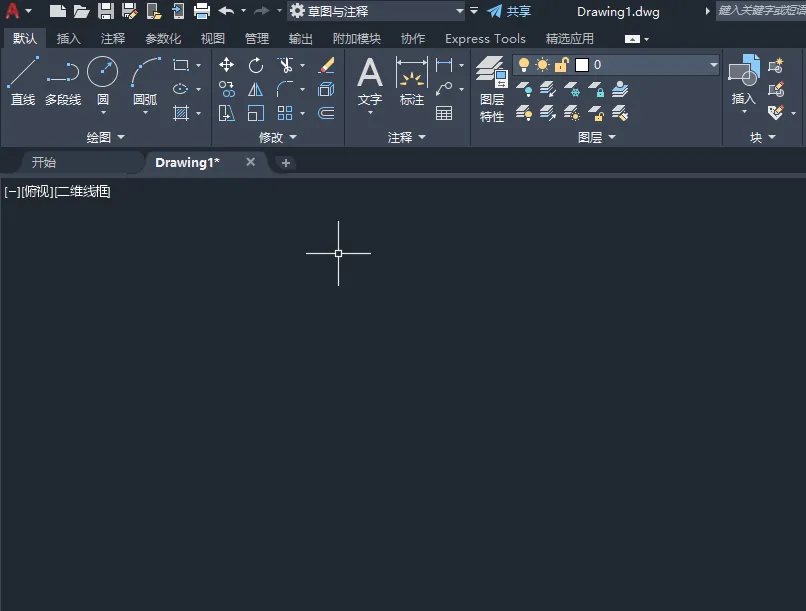Select the 直线 (Line) drawing tool

click(x=23, y=80)
